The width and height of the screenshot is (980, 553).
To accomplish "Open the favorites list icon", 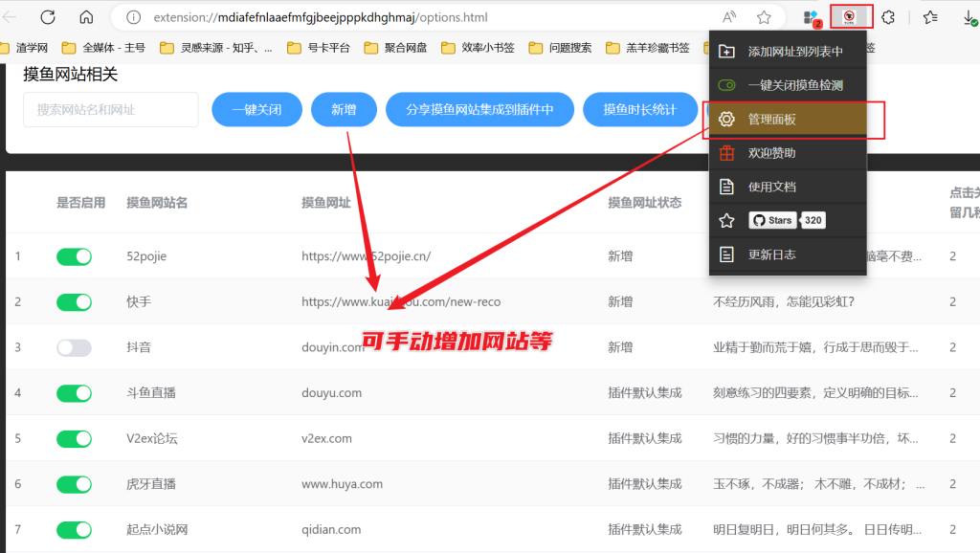I will [x=930, y=17].
